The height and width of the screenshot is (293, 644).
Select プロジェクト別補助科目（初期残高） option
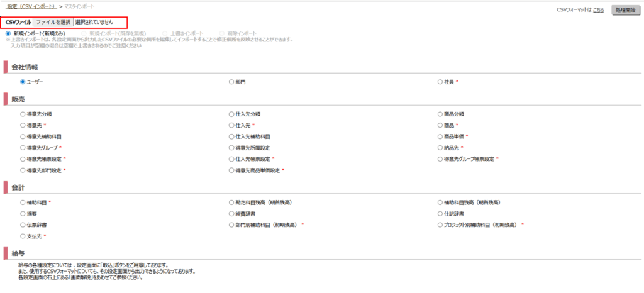(440, 224)
